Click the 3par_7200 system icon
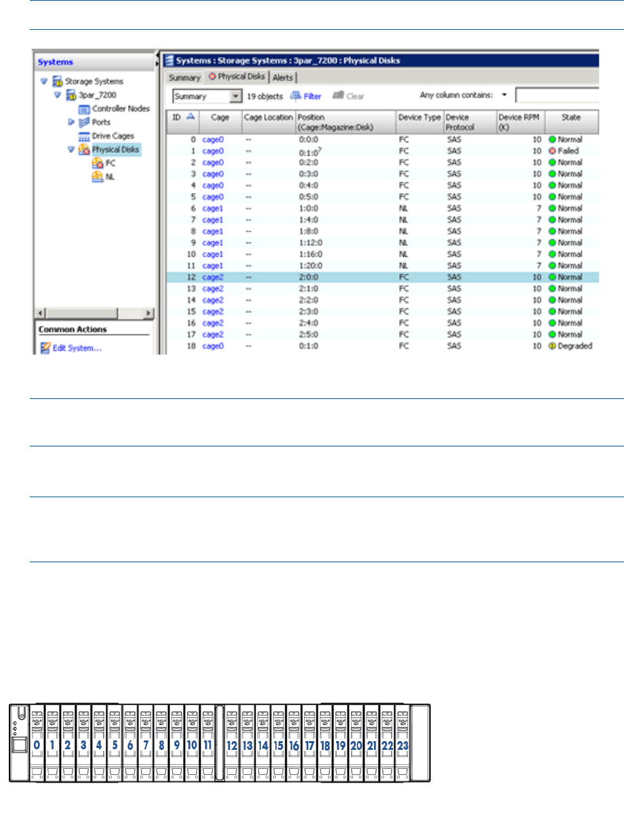 click(70, 95)
